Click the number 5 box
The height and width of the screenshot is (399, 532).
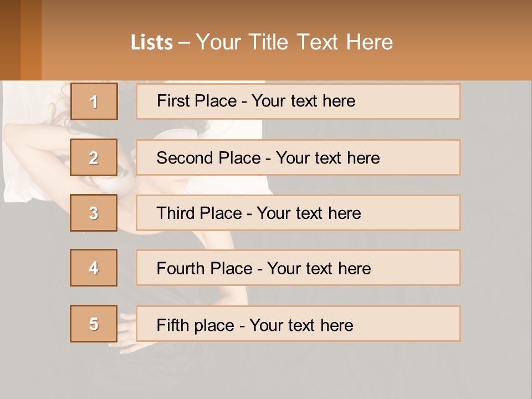pyautogui.click(x=94, y=324)
